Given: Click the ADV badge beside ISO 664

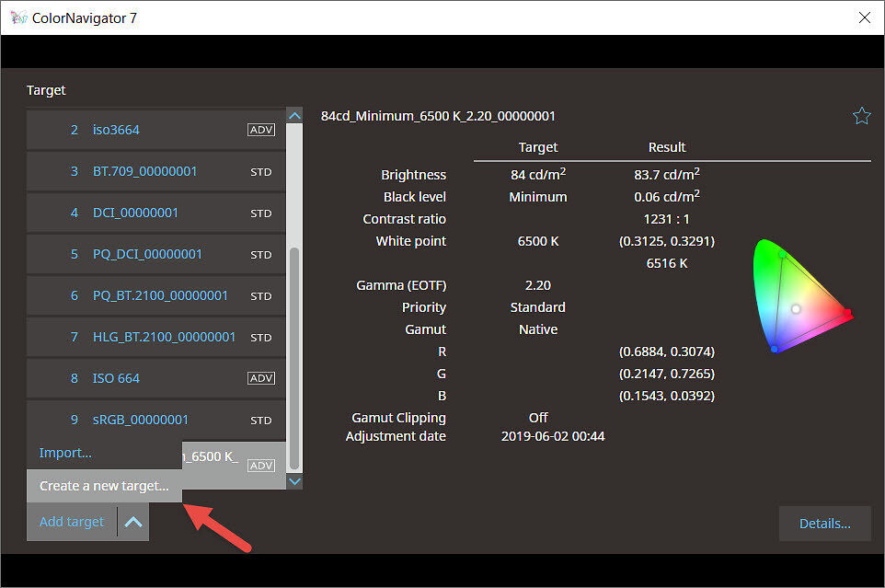Looking at the screenshot, I should (x=260, y=377).
